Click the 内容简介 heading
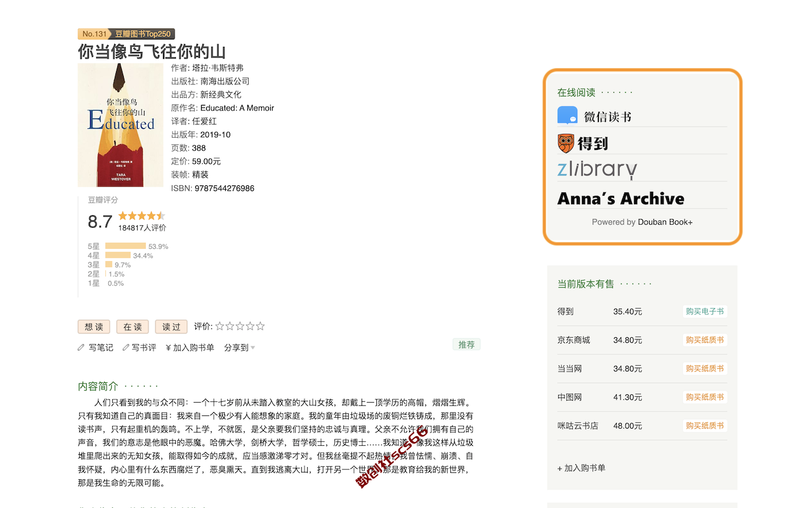 [x=98, y=386]
